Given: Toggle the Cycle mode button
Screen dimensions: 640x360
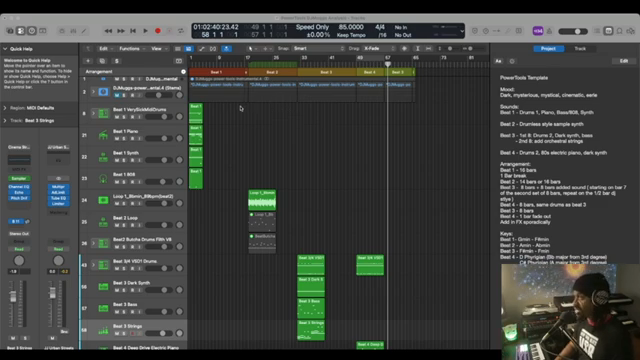Looking at the screenshot, I should pyautogui.click(x=181, y=31).
